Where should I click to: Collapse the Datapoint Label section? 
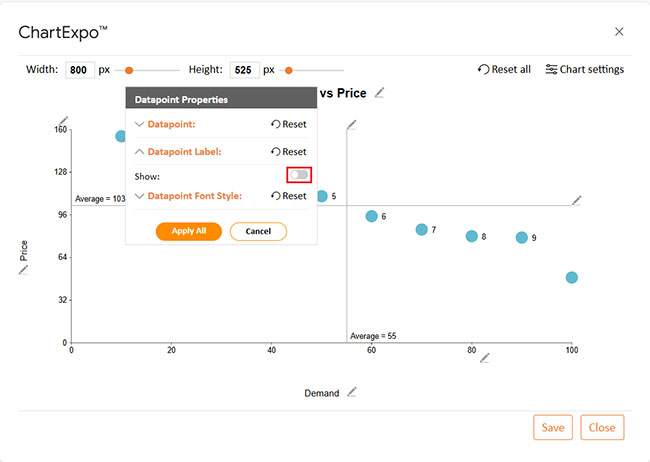[140, 152]
